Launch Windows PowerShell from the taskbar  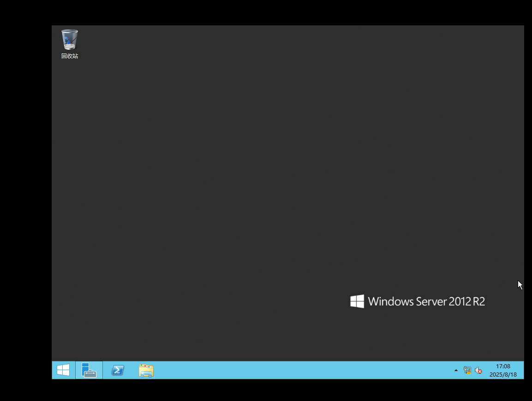pos(118,370)
